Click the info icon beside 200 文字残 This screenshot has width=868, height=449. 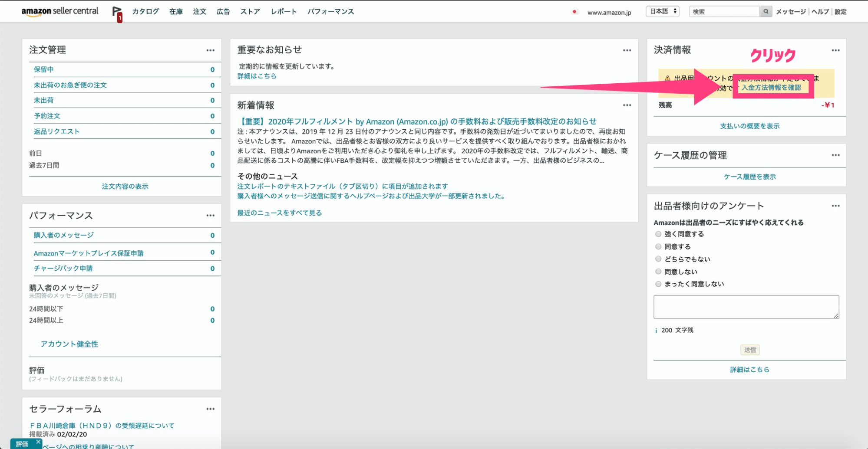(x=656, y=331)
